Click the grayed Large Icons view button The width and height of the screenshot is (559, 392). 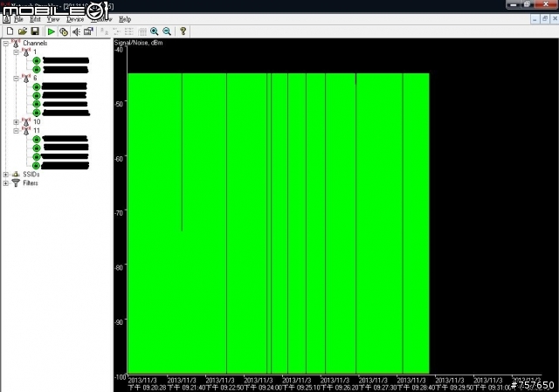click(x=104, y=31)
